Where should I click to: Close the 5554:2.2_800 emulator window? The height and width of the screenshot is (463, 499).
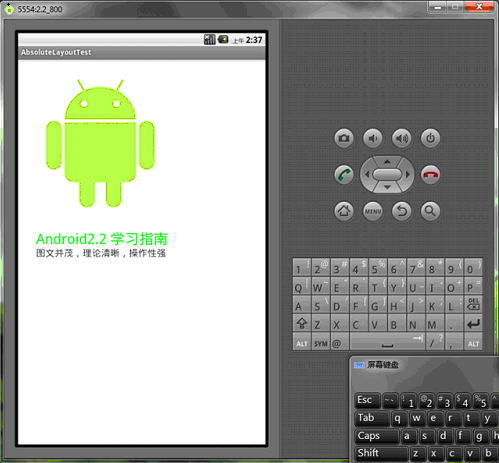point(479,7)
